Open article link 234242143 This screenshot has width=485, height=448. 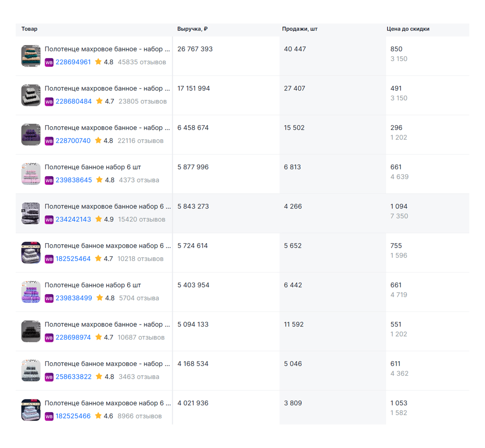pyautogui.click(x=73, y=219)
